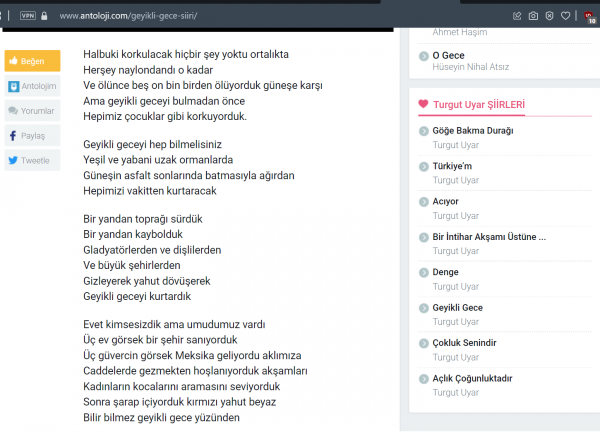Viewport: 600px width, 432px height.
Task: Open Yorumlar comments button
Action: click(x=32, y=111)
